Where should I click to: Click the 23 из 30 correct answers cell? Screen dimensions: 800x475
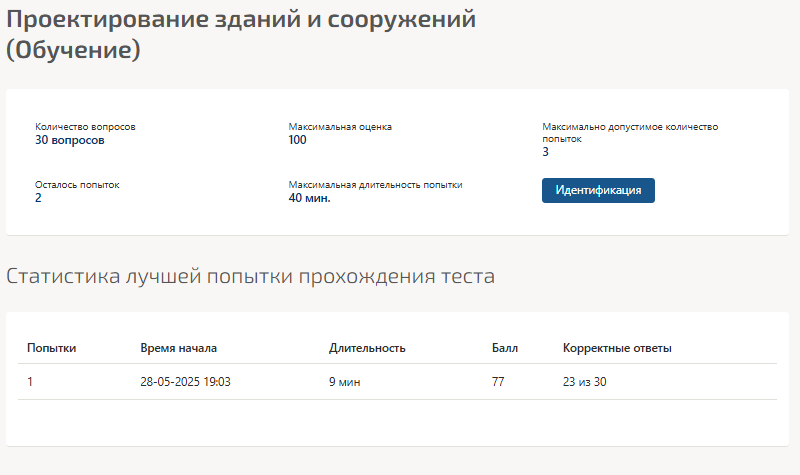pos(585,381)
